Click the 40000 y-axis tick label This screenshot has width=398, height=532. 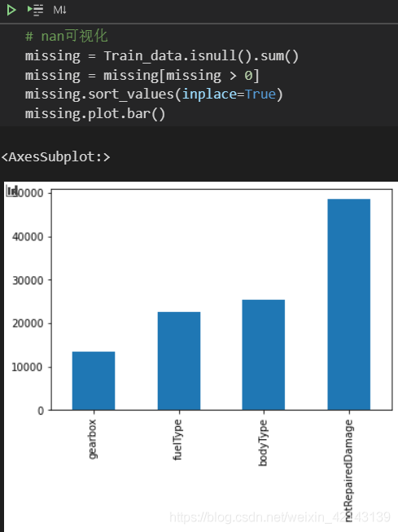28,237
